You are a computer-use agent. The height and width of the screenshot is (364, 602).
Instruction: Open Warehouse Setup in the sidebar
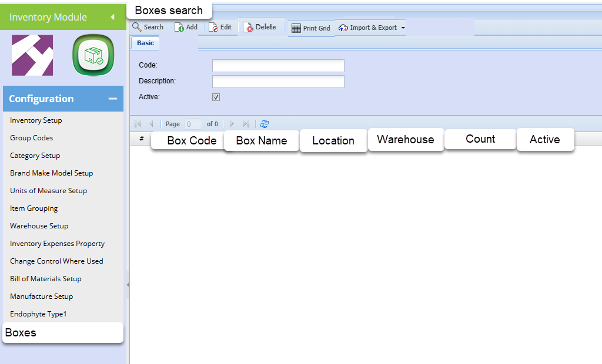pyautogui.click(x=39, y=226)
